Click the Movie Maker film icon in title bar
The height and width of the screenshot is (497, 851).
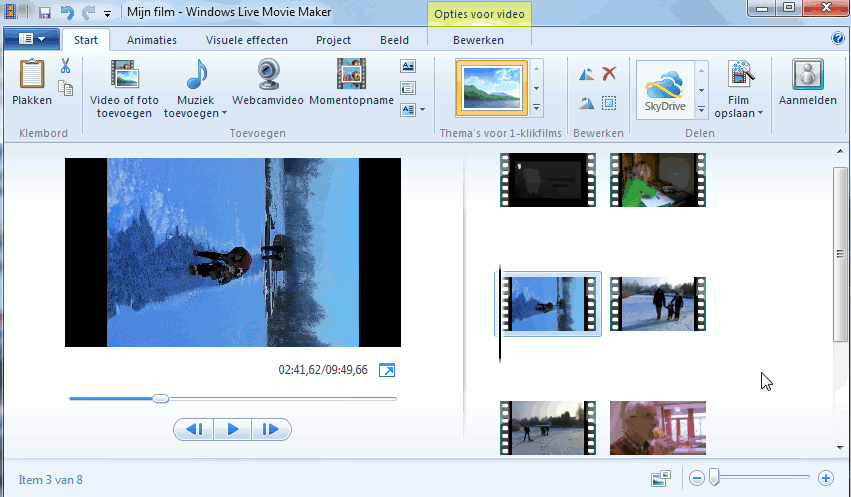[10, 12]
